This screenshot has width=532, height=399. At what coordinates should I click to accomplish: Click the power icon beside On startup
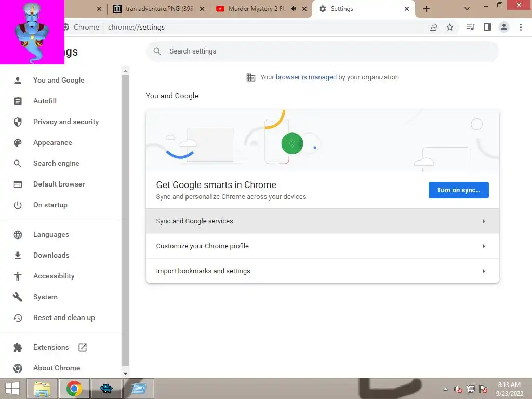tap(18, 205)
